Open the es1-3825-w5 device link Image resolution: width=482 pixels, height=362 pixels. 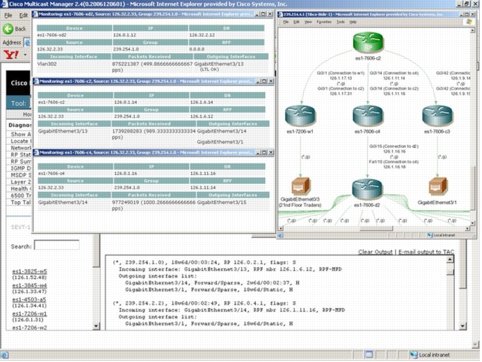29,271
